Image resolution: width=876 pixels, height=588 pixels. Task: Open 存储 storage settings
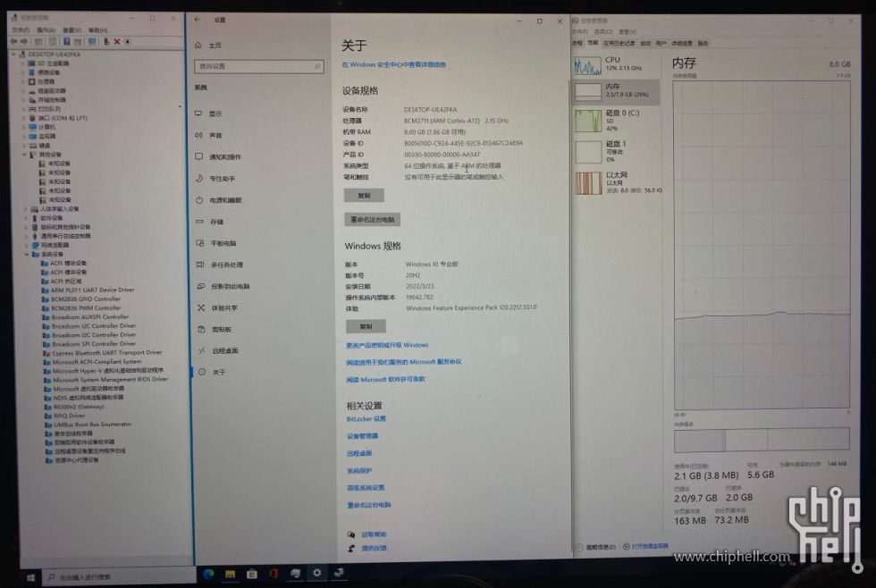pos(216,223)
